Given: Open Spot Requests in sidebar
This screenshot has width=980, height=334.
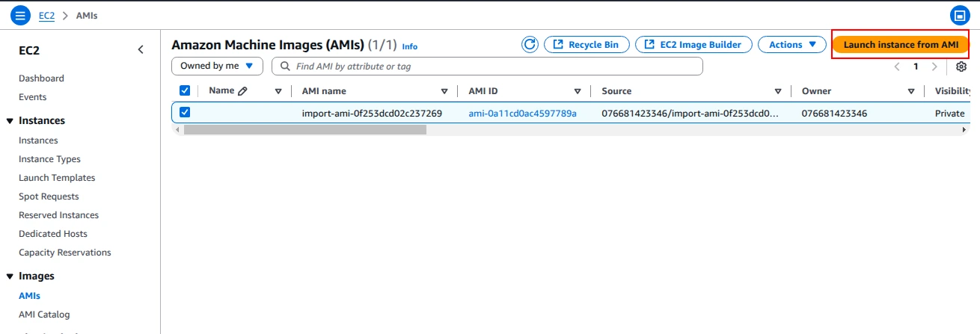Looking at the screenshot, I should tap(49, 197).
